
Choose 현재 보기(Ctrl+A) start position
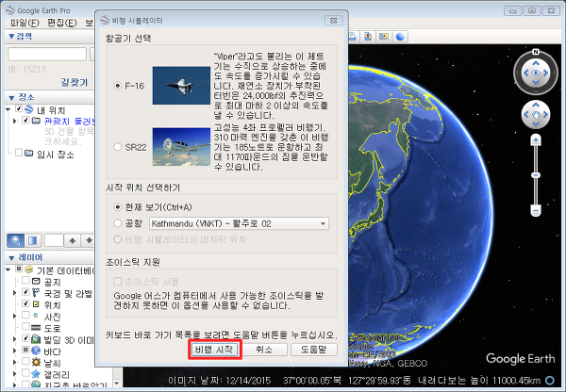point(117,207)
